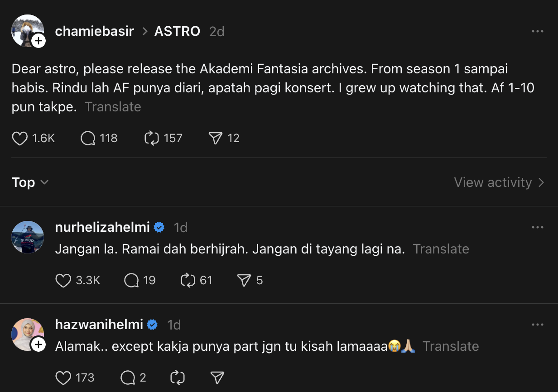Open View activity
This screenshot has width=558, height=392.
click(x=499, y=182)
